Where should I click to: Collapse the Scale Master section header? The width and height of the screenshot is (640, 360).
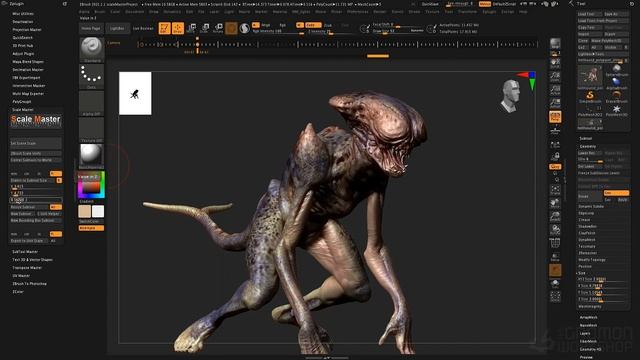click(x=23, y=110)
